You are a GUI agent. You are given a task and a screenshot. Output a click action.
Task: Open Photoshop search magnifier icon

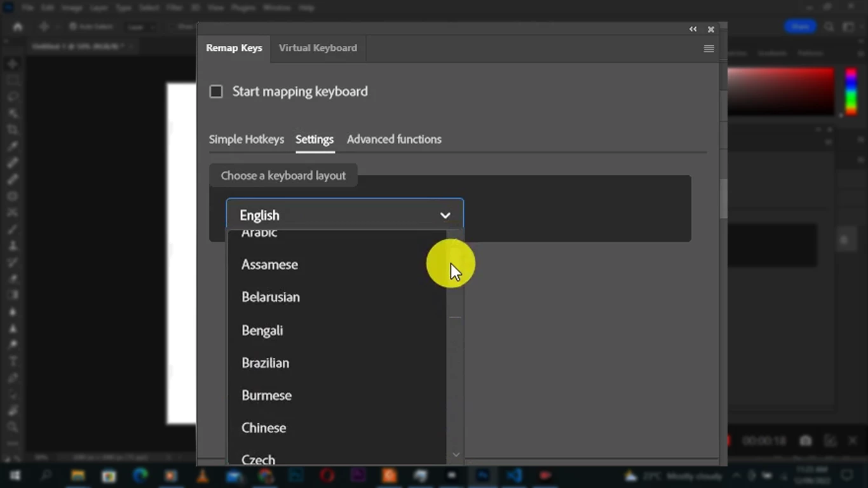coord(829,27)
